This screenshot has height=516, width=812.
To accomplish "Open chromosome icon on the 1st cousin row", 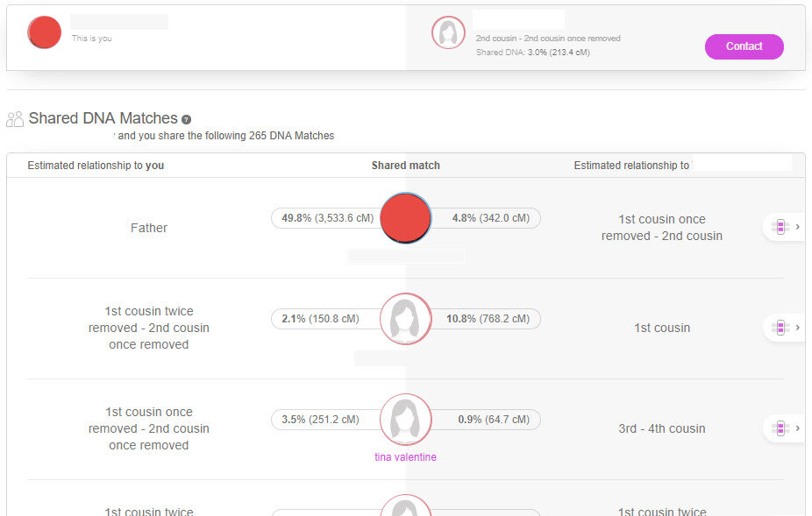I will (x=780, y=328).
